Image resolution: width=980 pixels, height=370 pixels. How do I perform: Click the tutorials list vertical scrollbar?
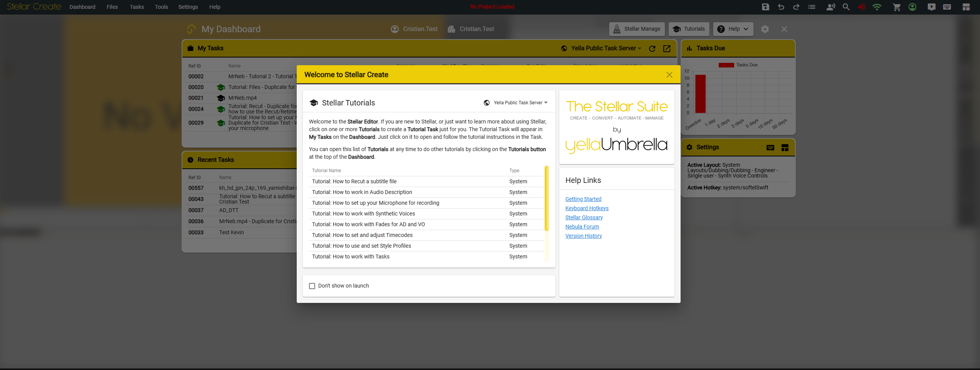tap(547, 199)
